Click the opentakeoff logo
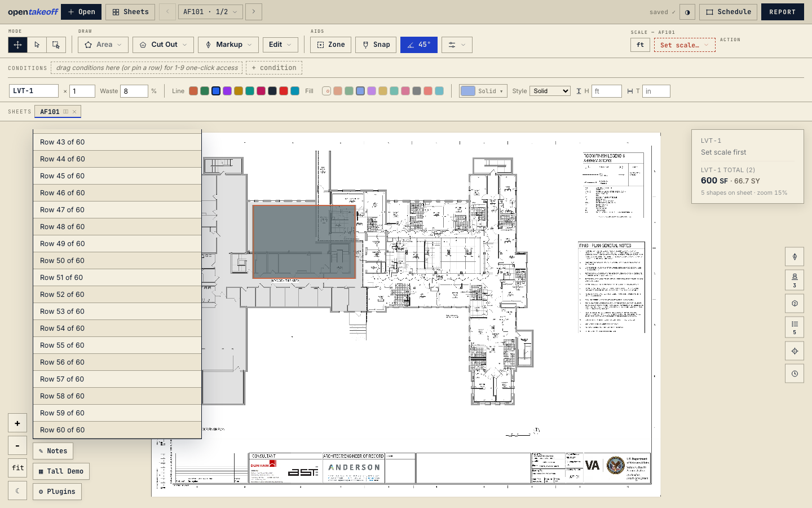812x508 pixels. (33, 12)
